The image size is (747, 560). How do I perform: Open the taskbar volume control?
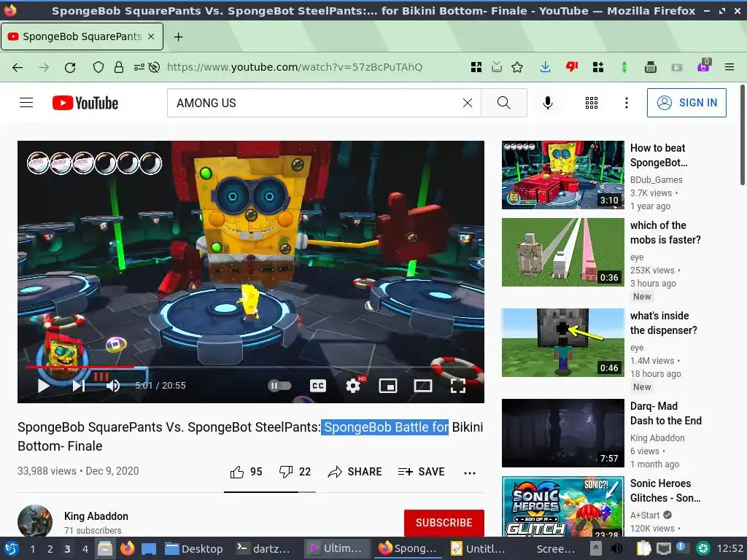click(616, 548)
